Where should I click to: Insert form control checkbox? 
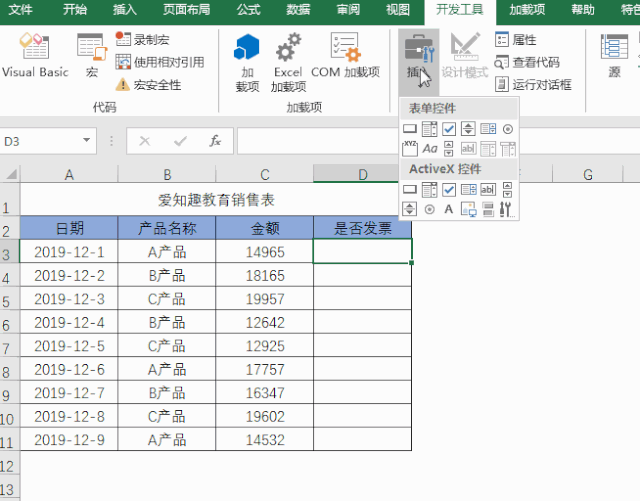pos(449,129)
